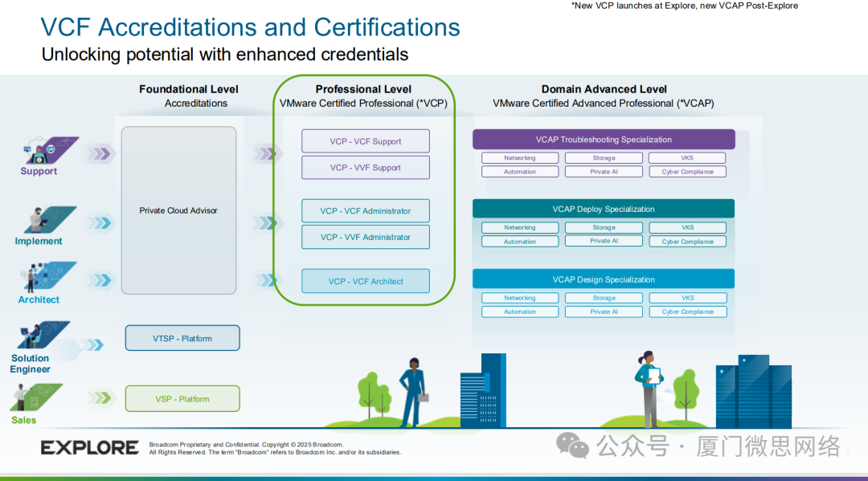
Task: Choose Automation under VCAP Troubleshooting Specialization
Action: (520, 171)
